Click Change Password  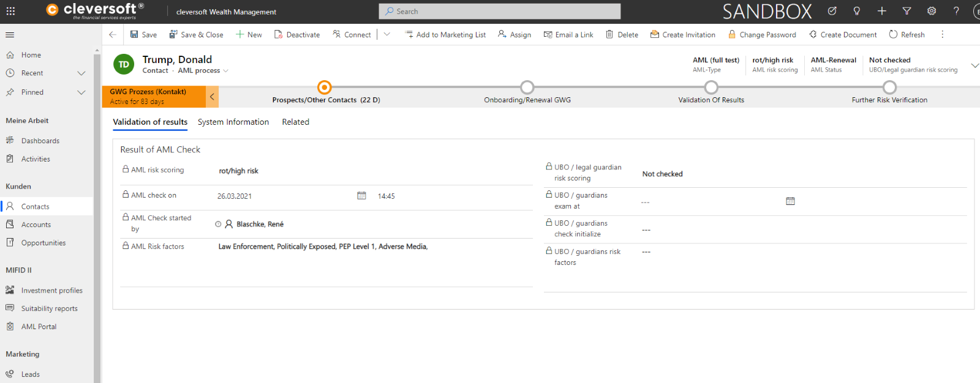(x=762, y=35)
